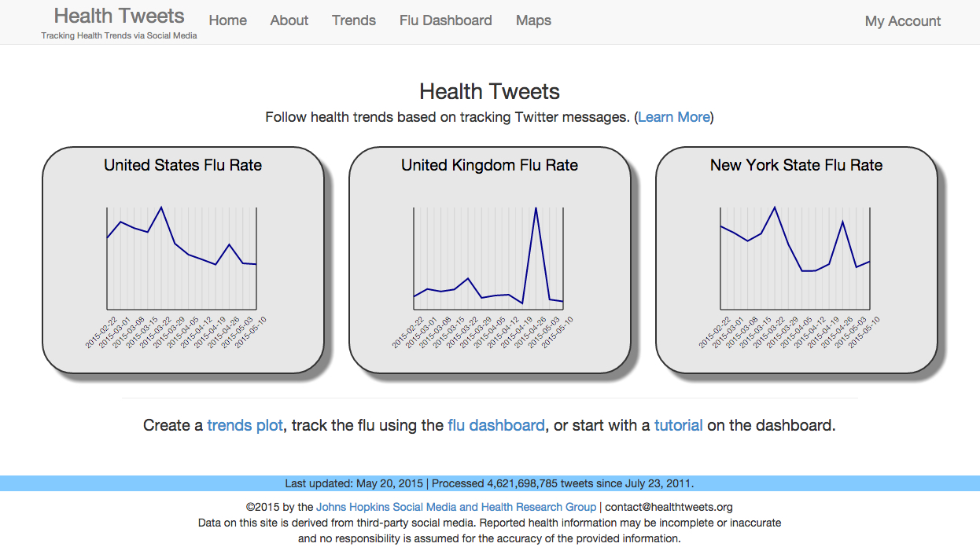Open the Trends menu item

(x=354, y=20)
